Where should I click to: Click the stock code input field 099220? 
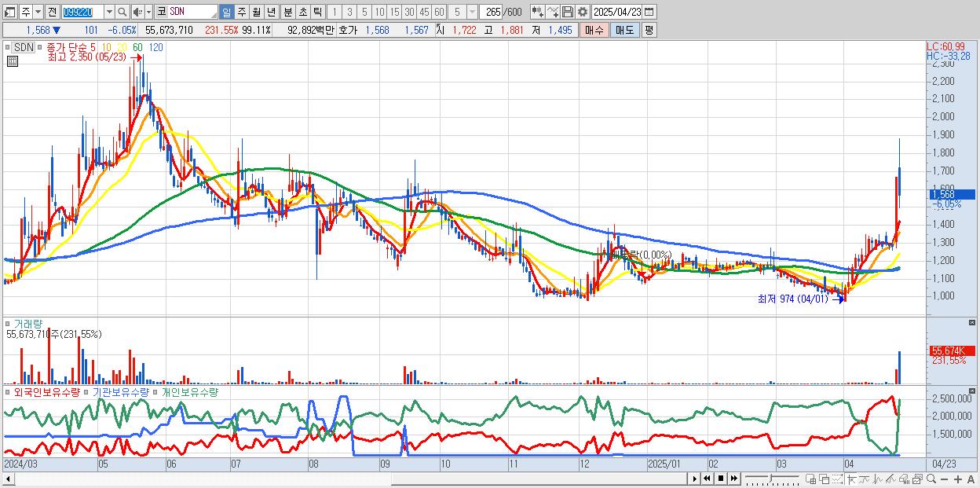tap(82, 12)
